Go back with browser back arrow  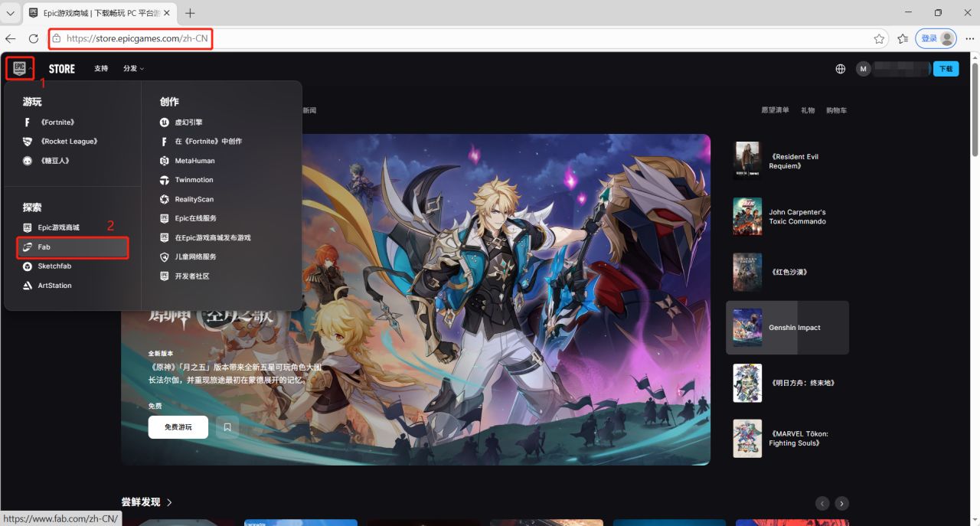pyautogui.click(x=11, y=38)
